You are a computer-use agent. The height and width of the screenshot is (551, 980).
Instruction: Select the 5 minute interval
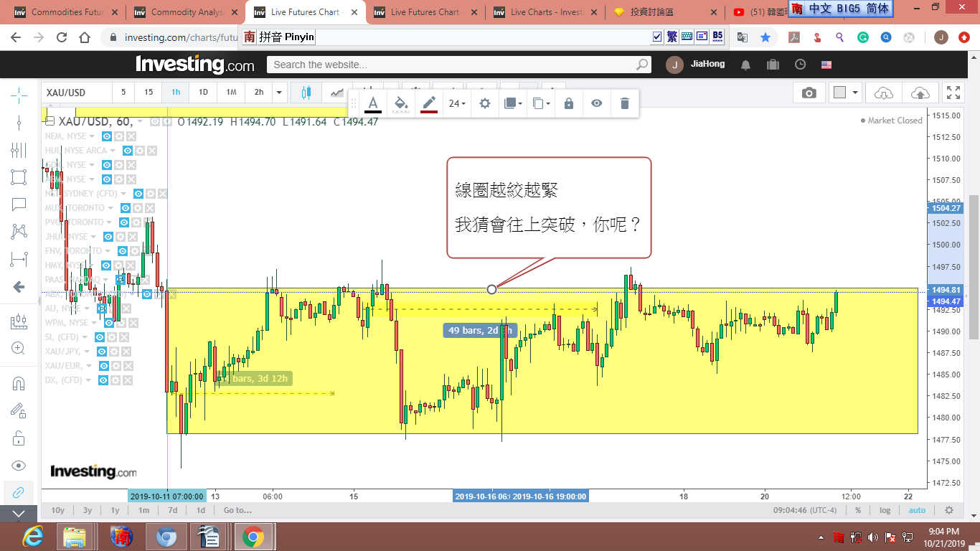coord(123,93)
